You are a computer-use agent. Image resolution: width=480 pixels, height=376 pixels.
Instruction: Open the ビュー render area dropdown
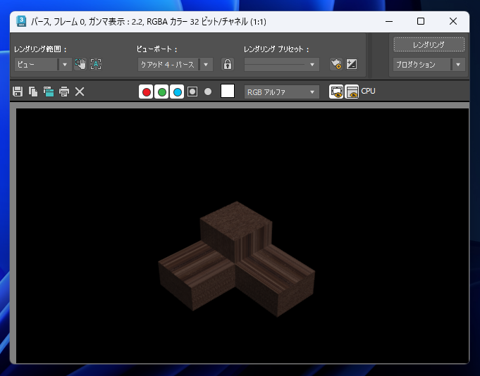(x=43, y=64)
